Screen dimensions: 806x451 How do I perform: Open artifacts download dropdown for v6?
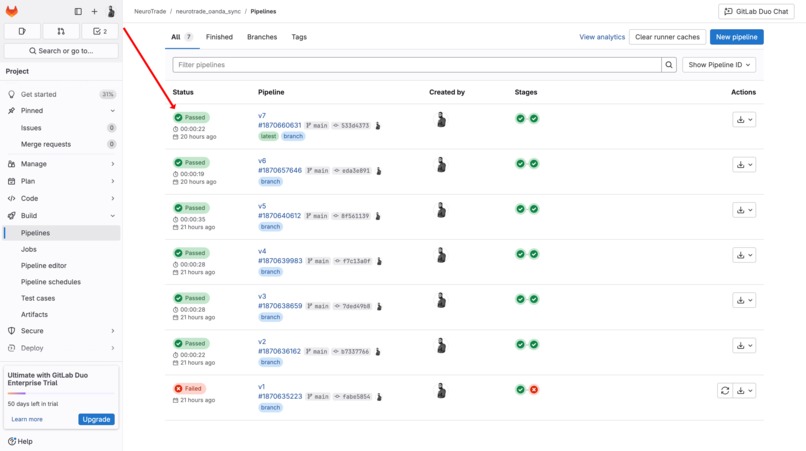coord(744,165)
